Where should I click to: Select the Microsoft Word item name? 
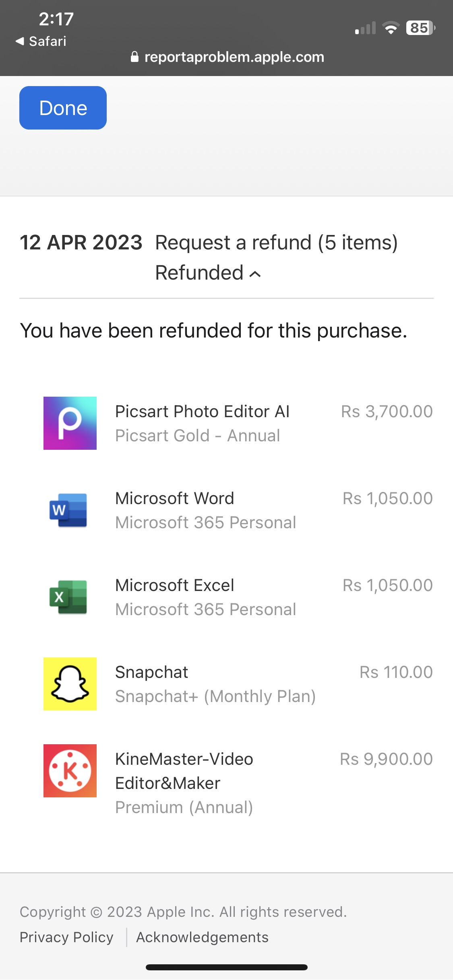point(174,498)
